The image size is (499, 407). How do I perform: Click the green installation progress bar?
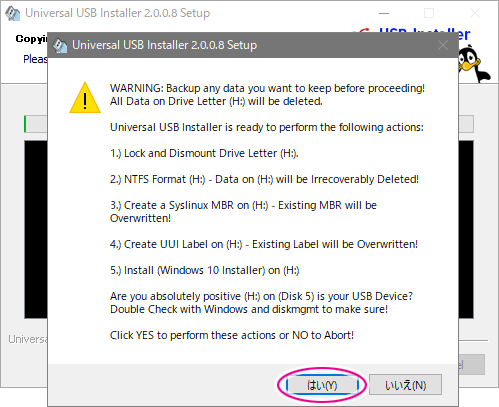click(35, 124)
